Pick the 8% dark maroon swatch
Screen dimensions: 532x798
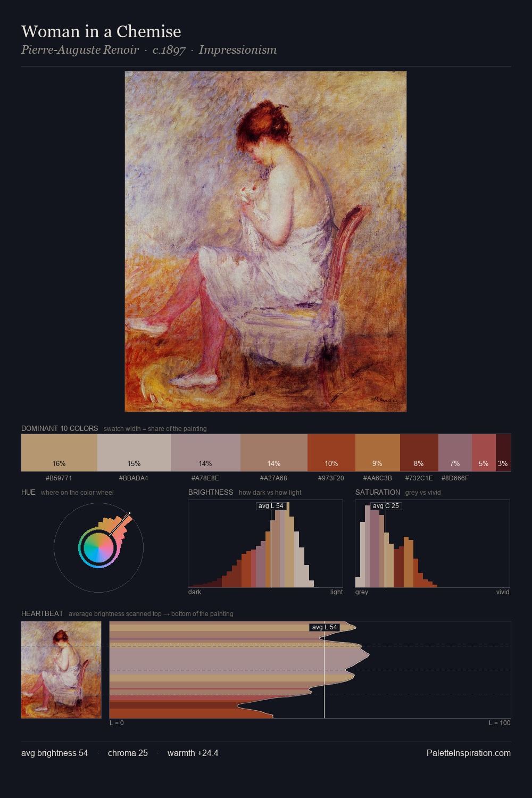419,453
